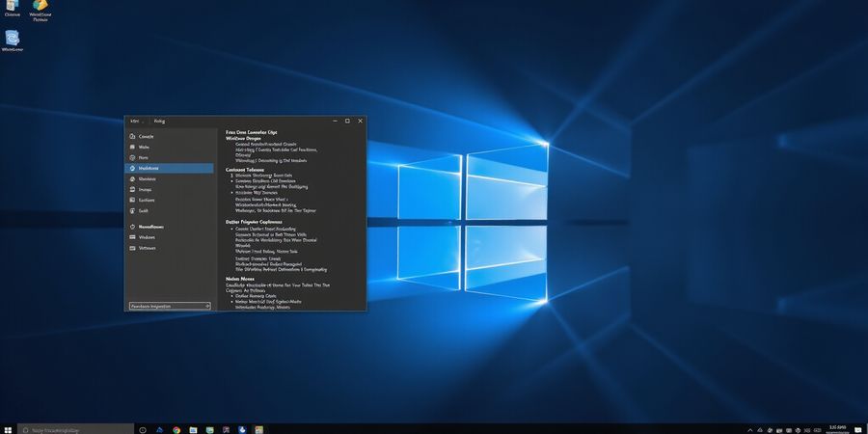The height and width of the screenshot is (434, 868).
Task: Click the taskbar search box
Action: (76, 429)
